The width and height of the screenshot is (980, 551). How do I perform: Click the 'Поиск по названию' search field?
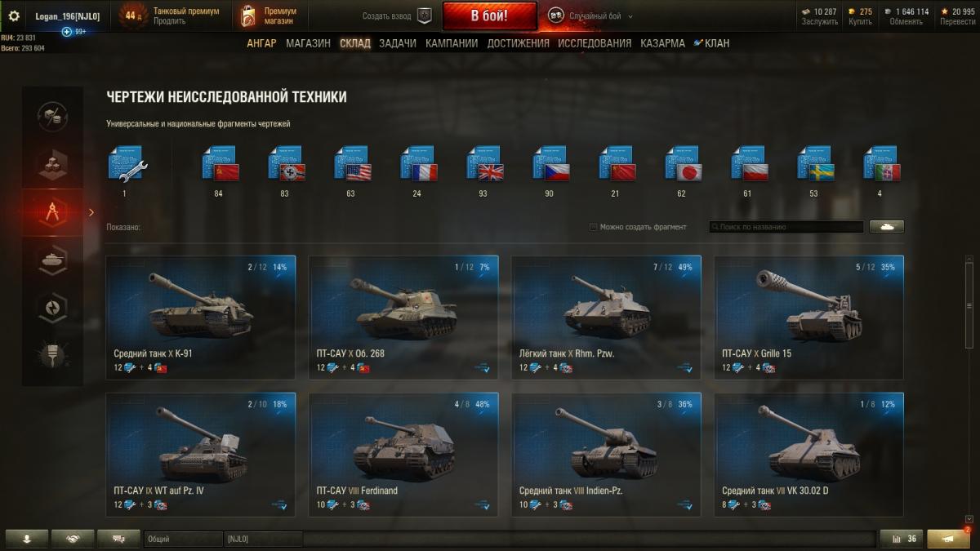click(786, 227)
